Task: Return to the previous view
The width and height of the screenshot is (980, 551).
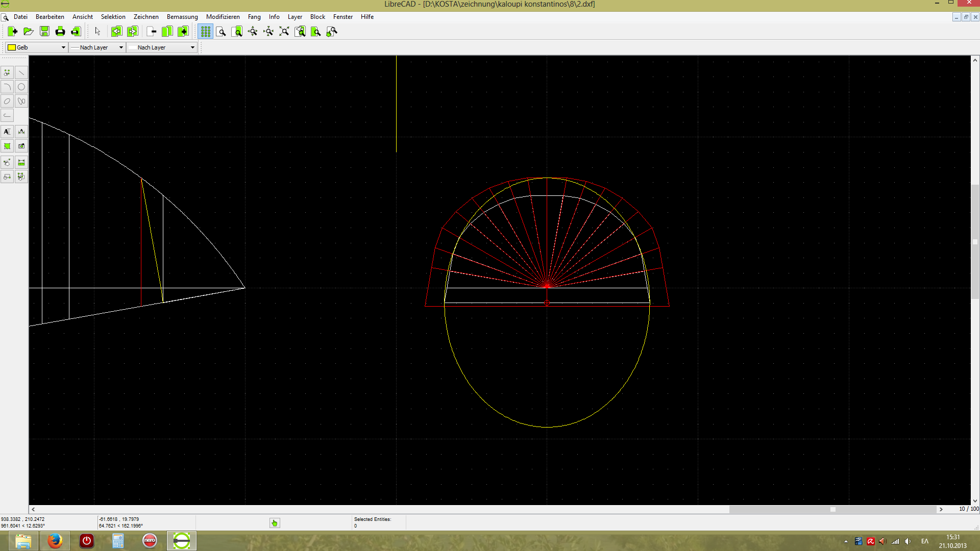Action: (300, 32)
